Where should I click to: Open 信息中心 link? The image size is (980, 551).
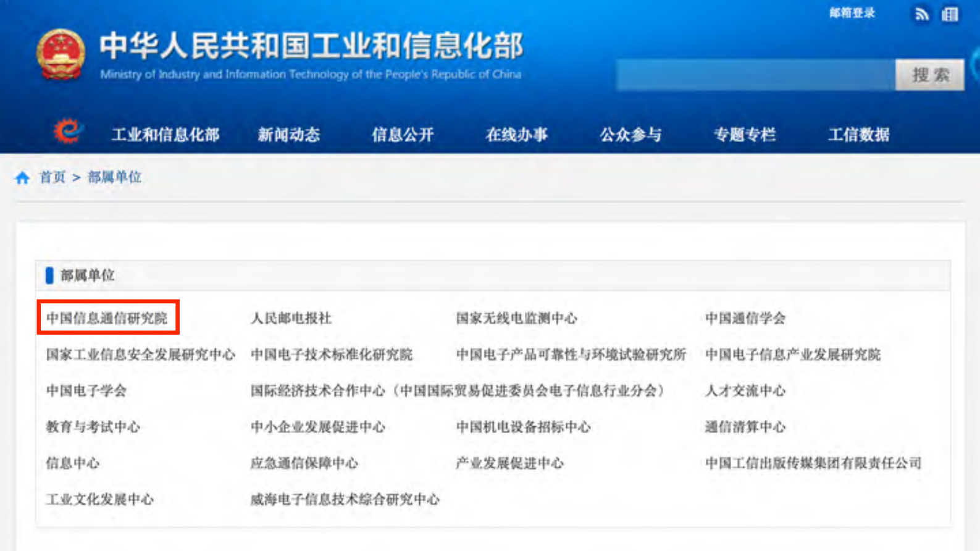click(x=73, y=463)
